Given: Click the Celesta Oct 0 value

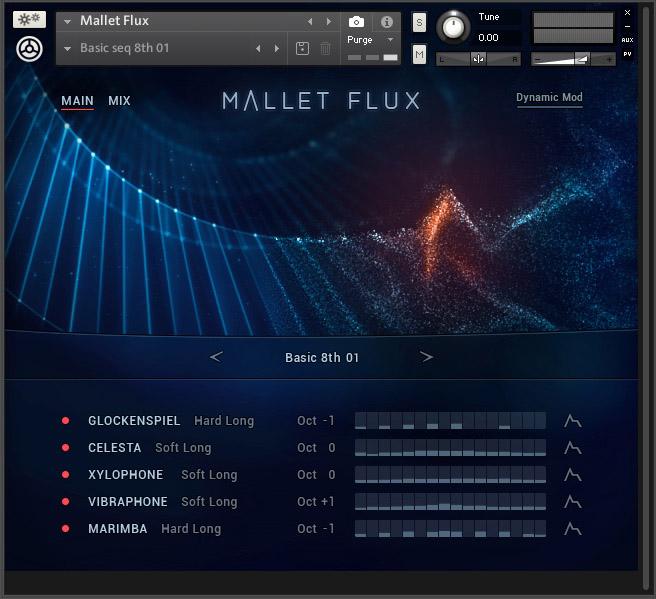Looking at the screenshot, I should 316,448.
